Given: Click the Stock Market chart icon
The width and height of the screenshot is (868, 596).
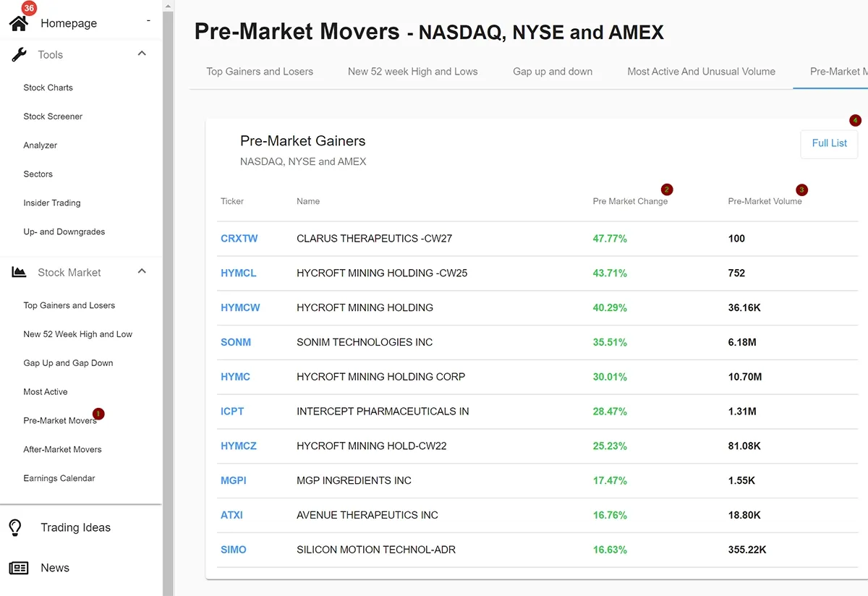Looking at the screenshot, I should tap(20, 272).
